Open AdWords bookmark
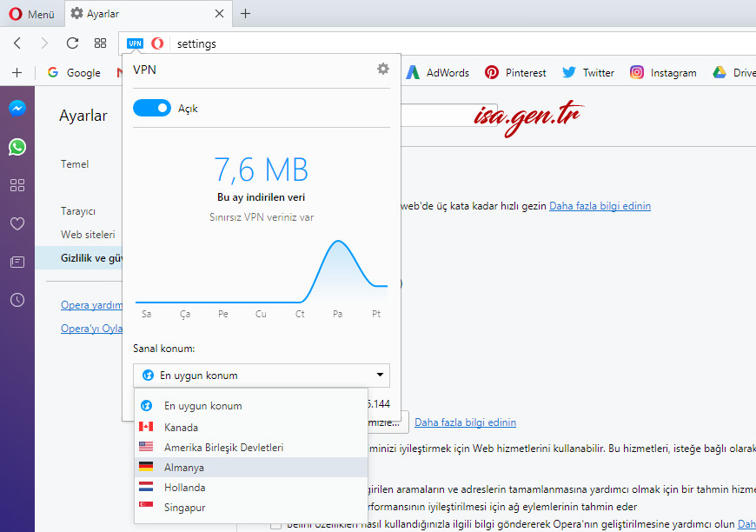Viewport: 756px width, 532px height. pos(437,72)
